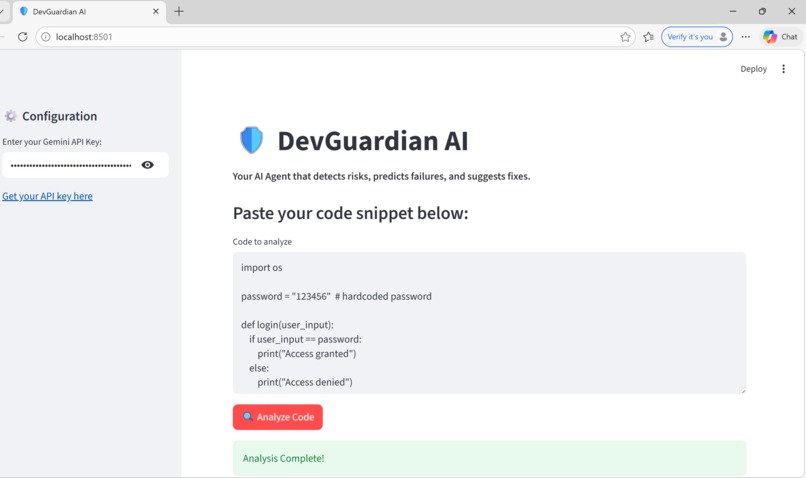Select the DevGuardian AI browser tab
The image size is (806, 478).
(88, 11)
